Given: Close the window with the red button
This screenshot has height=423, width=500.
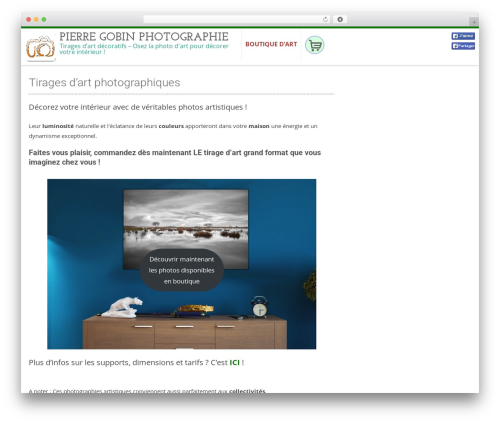Looking at the screenshot, I should pyautogui.click(x=29, y=19).
